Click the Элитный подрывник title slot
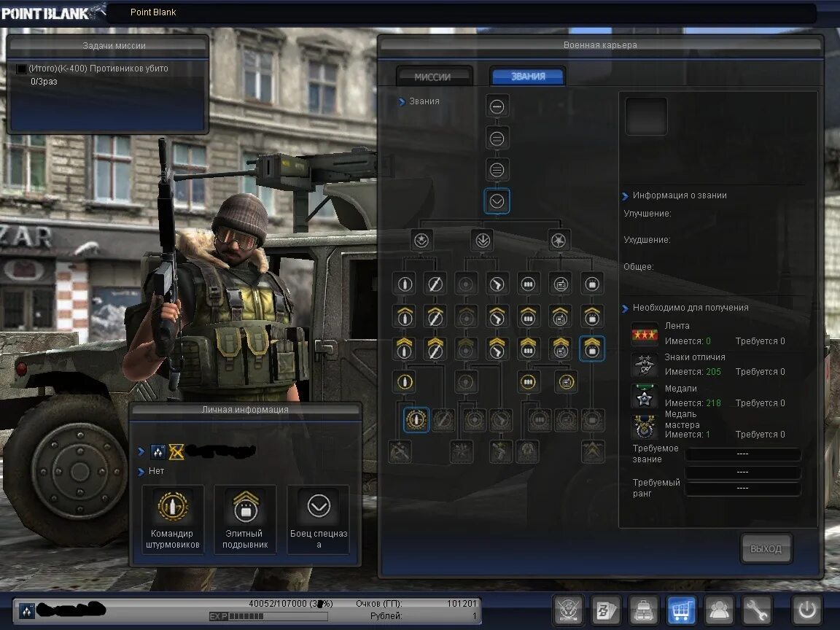 point(245,519)
